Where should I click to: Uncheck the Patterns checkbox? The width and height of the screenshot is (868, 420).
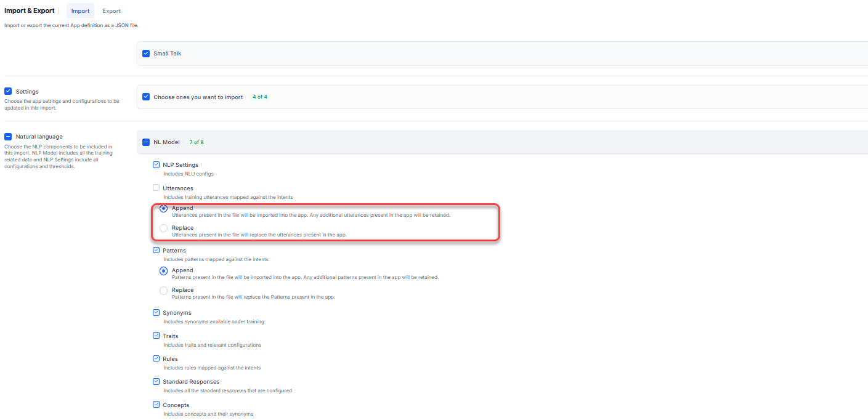(156, 251)
